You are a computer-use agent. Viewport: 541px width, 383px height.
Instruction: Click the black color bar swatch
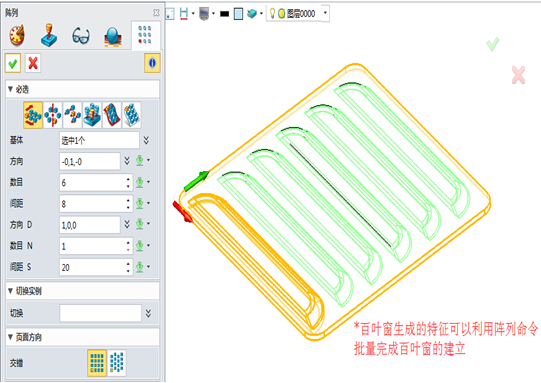[225, 14]
